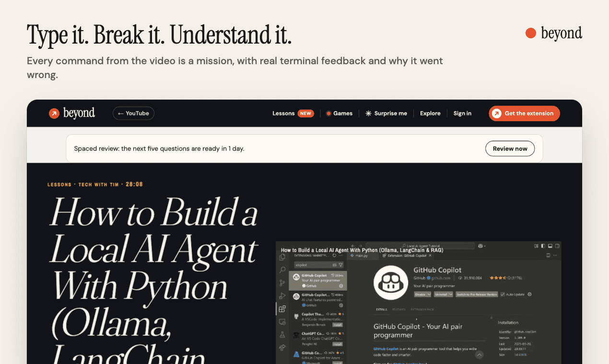This screenshot has height=364, width=609.
Task: Open Explore in the beyond navbar
Action: point(430,114)
